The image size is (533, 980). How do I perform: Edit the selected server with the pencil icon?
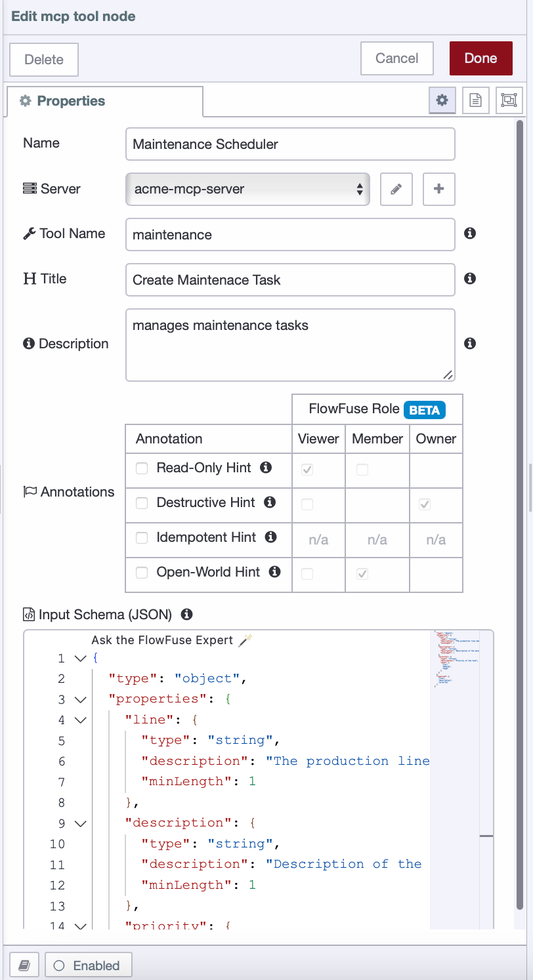point(396,189)
